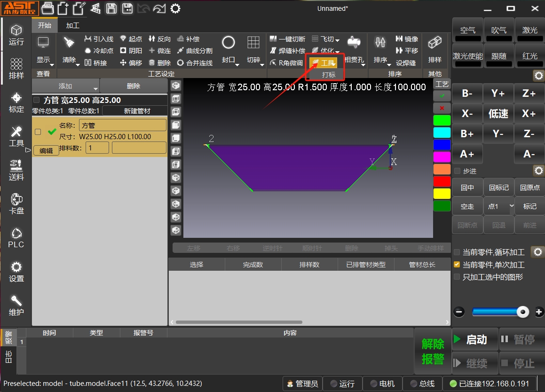Click the 平移 translate tool
This screenshot has height=392, width=545.
point(407,51)
